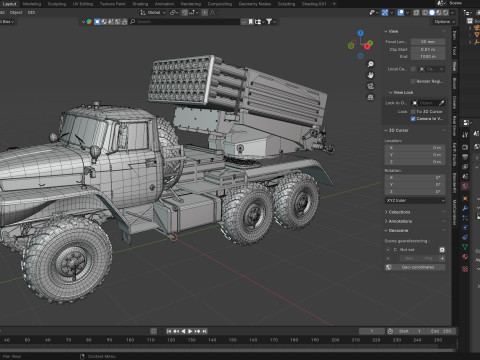Open the orange Object properties tab

click(465, 198)
